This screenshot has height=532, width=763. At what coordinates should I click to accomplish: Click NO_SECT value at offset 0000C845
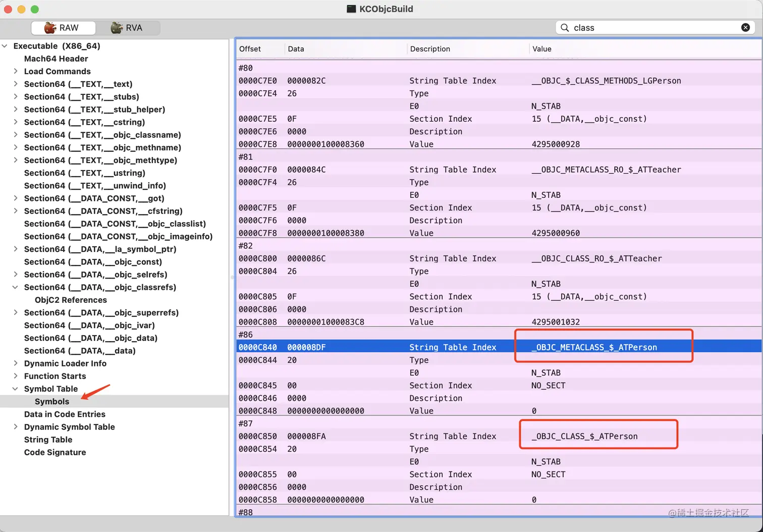tap(548, 386)
